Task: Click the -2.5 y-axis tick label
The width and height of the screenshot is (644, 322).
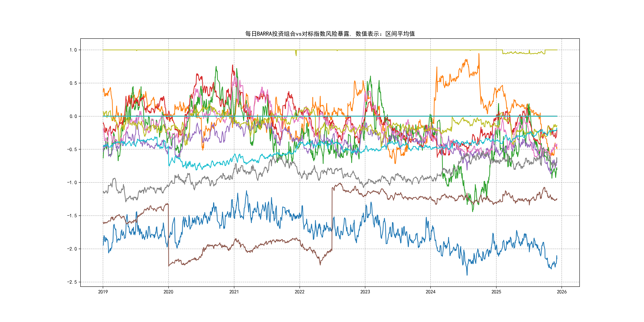Action: (72, 282)
